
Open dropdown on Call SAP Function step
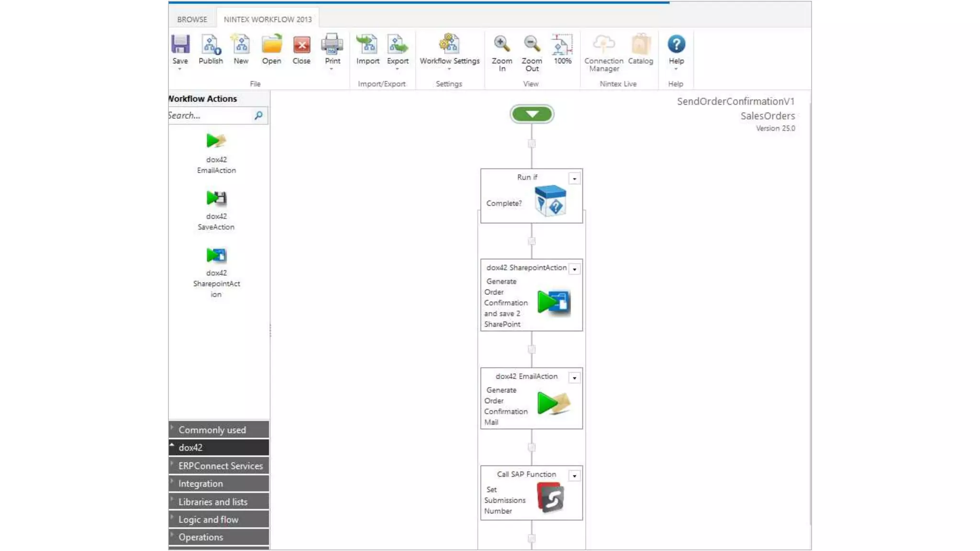click(x=574, y=476)
